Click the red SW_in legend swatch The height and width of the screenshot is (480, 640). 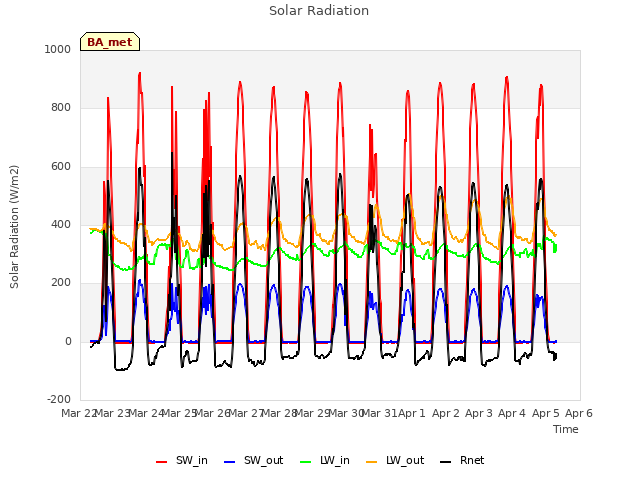[x=162, y=462]
